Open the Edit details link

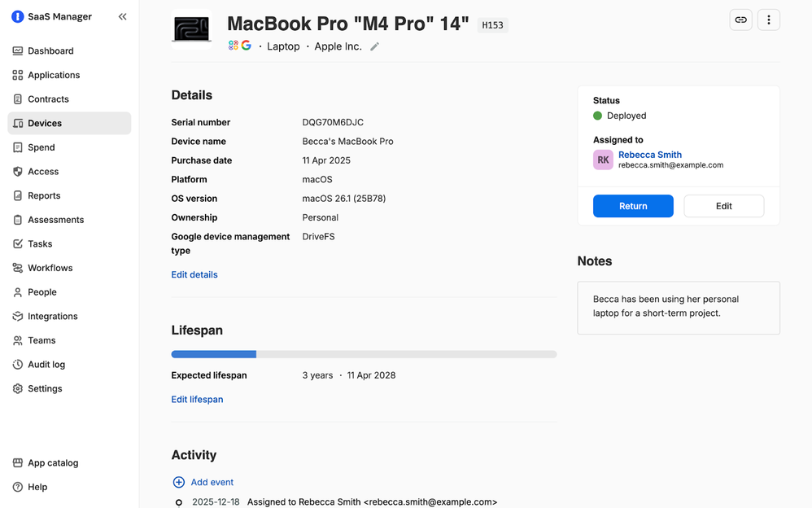(x=194, y=275)
